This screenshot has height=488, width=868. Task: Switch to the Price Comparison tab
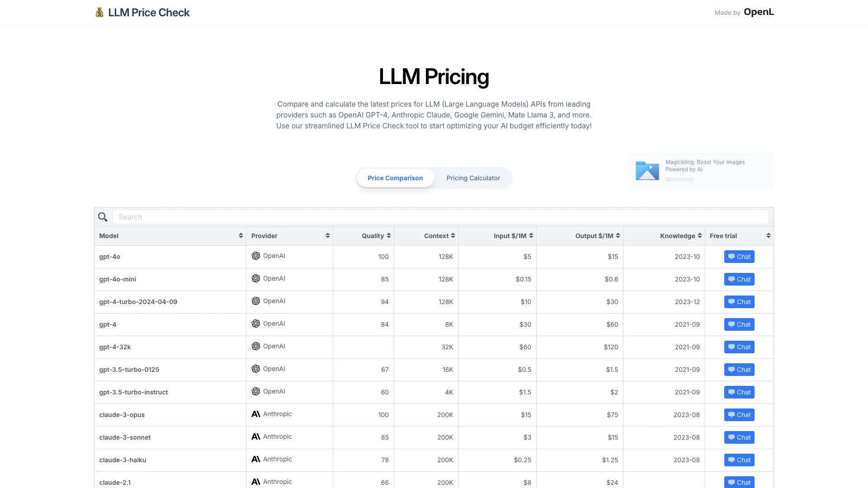pyautogui.click(x=395, y=178)
